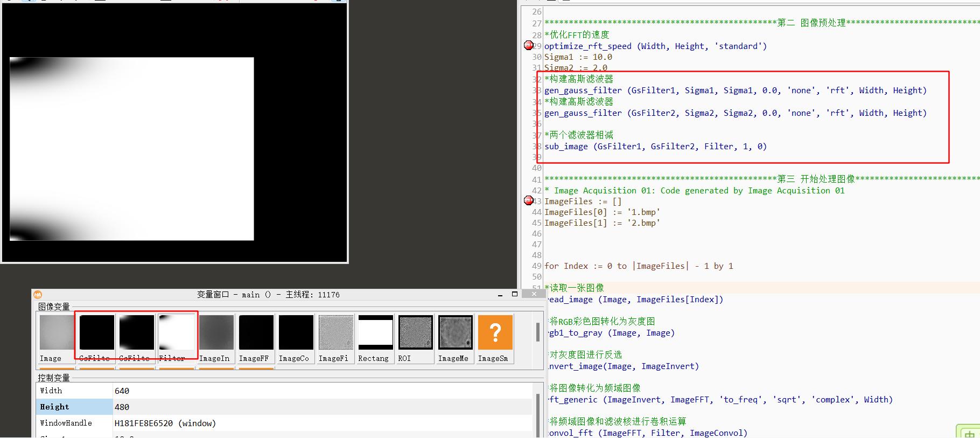Open the ImageIn variable thumbnail
The image size is (980, 438).
tap(216, 332)
